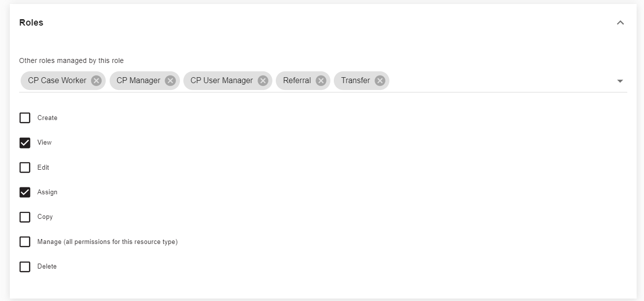The image size is (644, 301).
Task: Enable the Create checkbox
Action: (25, 118)
